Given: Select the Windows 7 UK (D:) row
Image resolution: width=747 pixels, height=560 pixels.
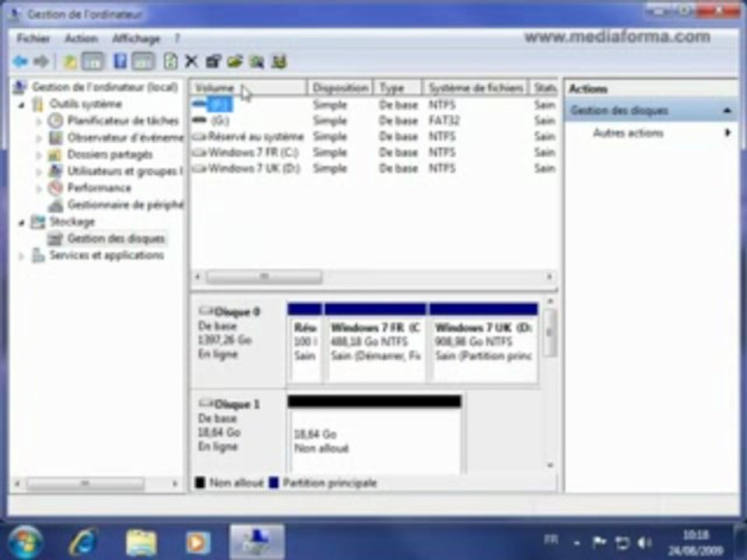Looking at the screenshot, I should pos(374,168).
